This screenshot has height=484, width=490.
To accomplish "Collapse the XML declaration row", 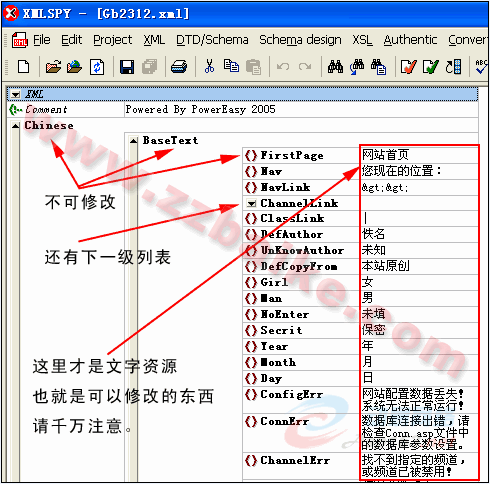I will pos(15,95).
